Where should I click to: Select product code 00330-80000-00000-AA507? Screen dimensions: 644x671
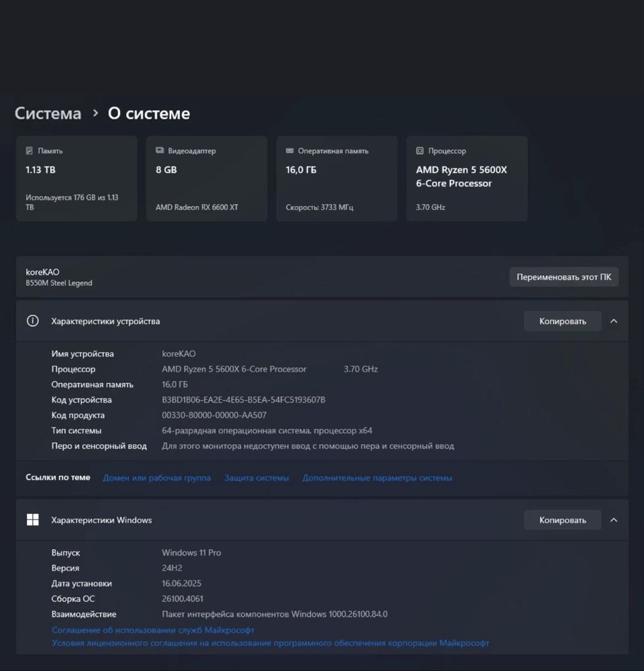214,415
